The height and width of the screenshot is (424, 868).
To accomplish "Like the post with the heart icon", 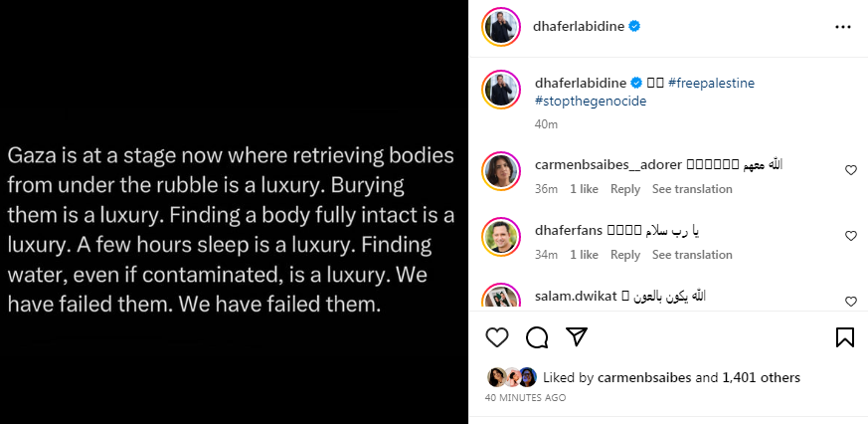I will pos(497,337).
